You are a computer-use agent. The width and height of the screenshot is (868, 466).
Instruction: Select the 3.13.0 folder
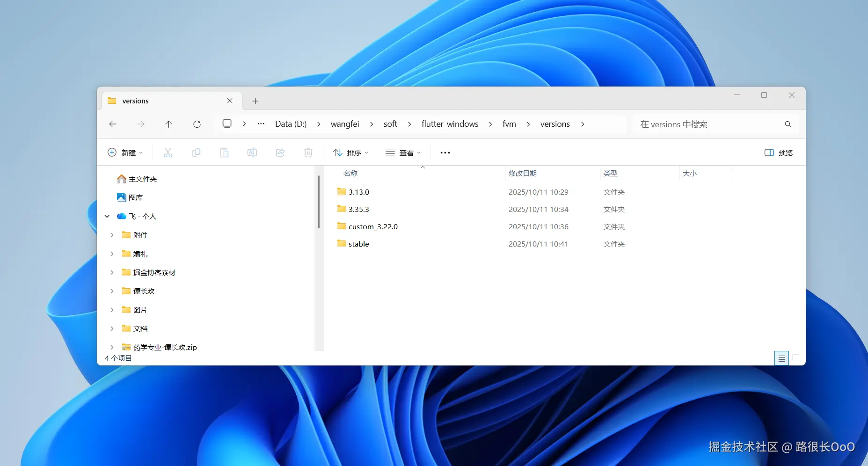tap(358, 192)
